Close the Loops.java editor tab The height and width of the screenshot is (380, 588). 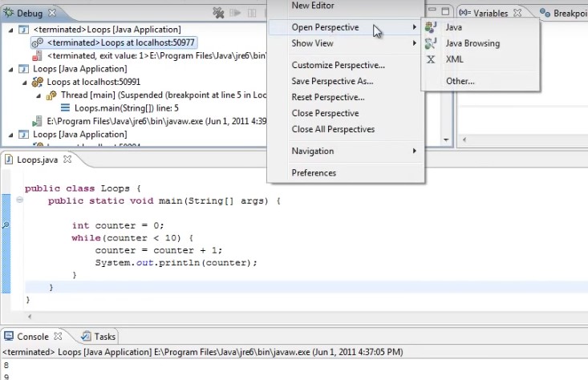click(68, 160)
